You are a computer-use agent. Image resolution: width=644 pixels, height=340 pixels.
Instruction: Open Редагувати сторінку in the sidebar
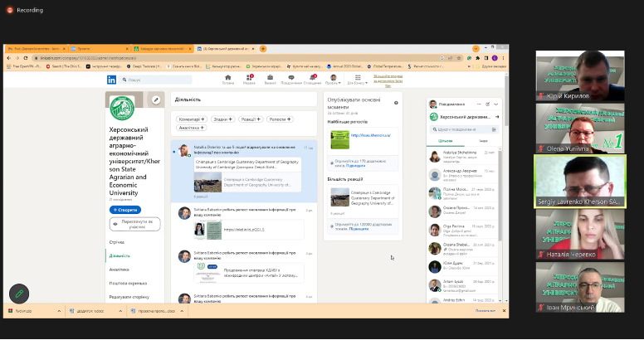point(129,297)
